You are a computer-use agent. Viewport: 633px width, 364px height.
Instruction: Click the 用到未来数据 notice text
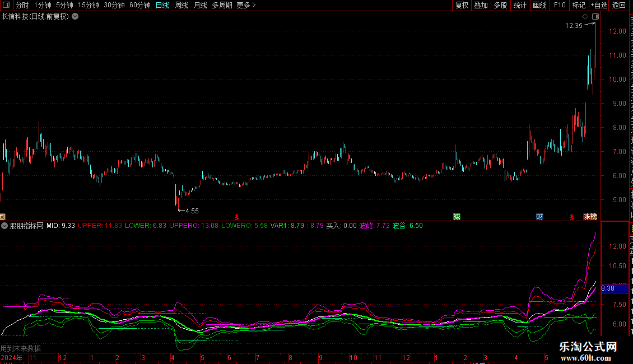pos(21,348)
